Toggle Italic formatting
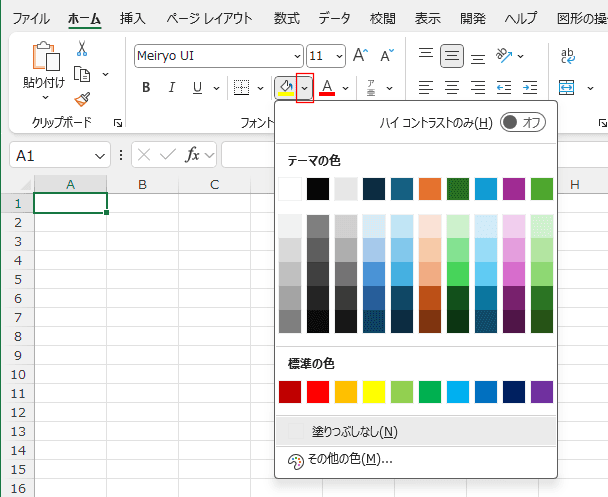 pos(171,88)
